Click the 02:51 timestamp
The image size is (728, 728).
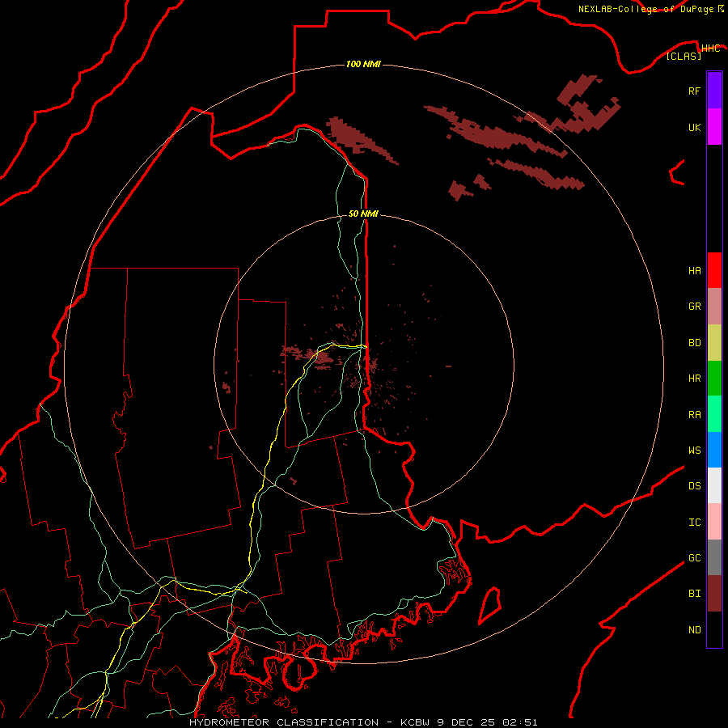coord(522,722)
